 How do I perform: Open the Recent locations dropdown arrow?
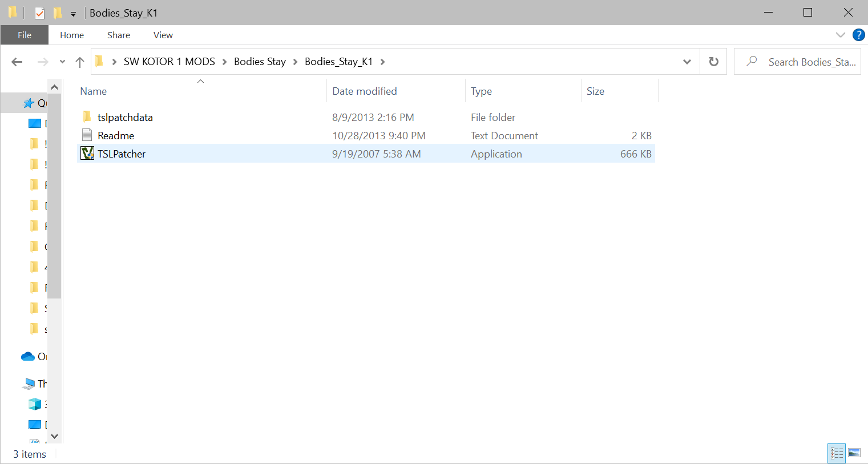(62, 62)
